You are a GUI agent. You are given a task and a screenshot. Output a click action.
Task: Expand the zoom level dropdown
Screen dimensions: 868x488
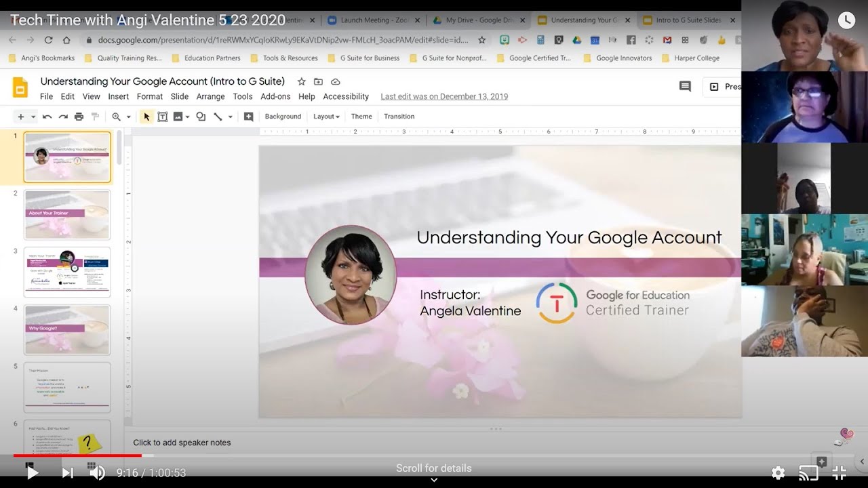[128, 117]
